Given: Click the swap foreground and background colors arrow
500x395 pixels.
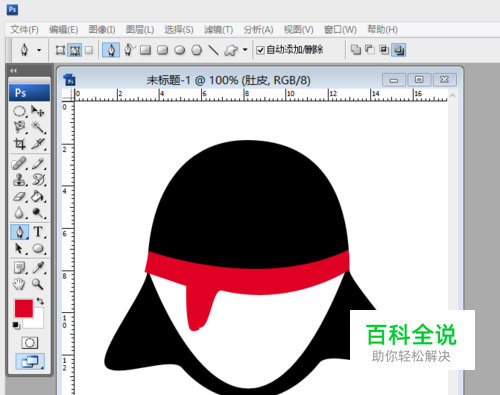Looking at the screenshot, I should point(41,301).
